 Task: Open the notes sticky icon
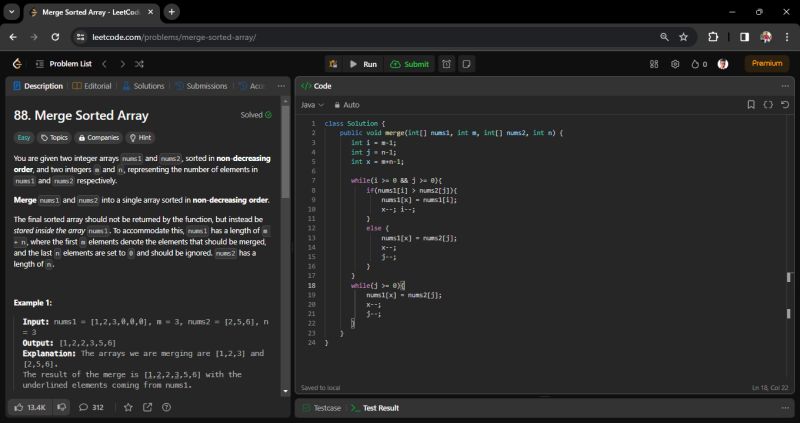466,64
